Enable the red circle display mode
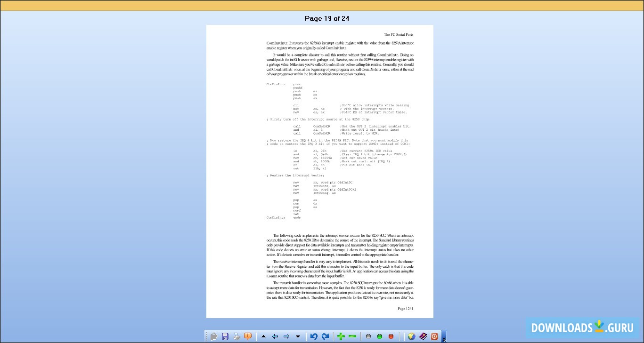This screenshot has width=644, height=343. 391,336
